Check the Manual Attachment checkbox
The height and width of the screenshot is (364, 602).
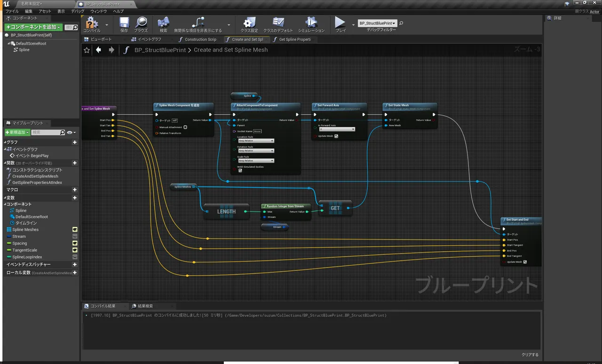click(x=185, y=127)
